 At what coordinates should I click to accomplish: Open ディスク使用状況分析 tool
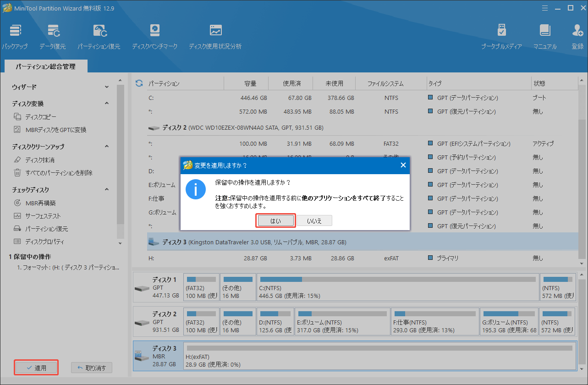click(x=215, y=37)
